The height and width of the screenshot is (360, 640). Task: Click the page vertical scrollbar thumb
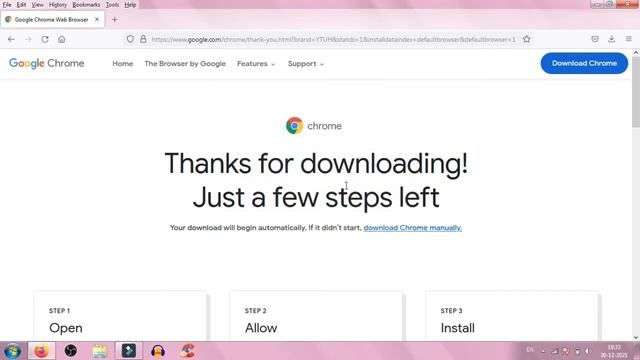point(636,92)
